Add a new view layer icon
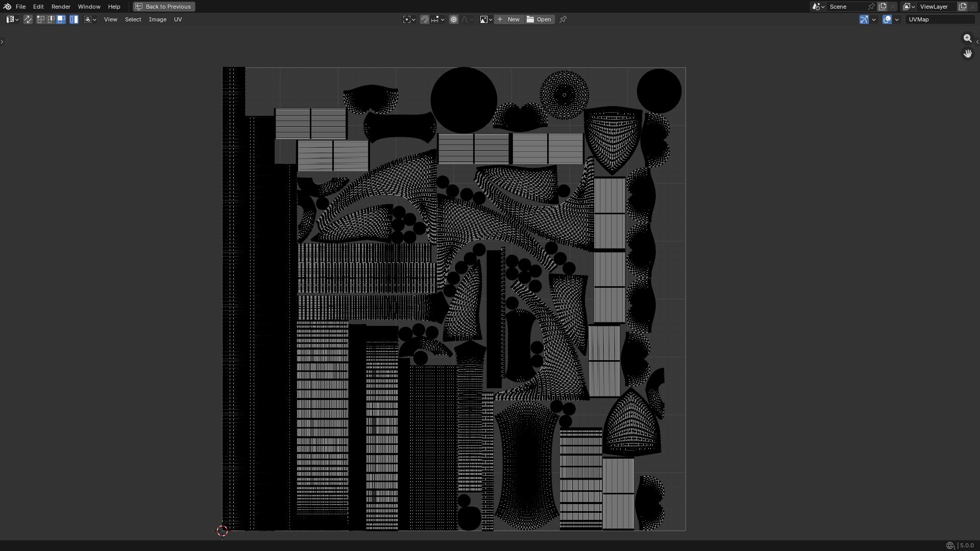The width and height of the screenshot is (980, 551). pos(963,7)
